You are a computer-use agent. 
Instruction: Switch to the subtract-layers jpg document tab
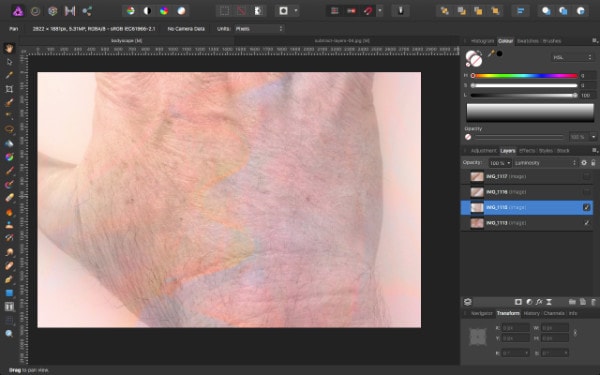coord(342,41)
